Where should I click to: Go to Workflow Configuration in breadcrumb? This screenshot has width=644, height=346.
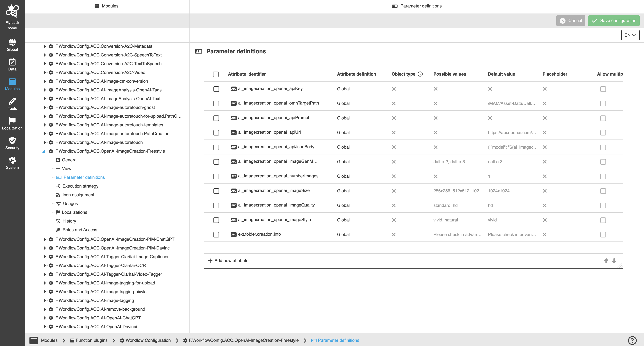(x=148, y=340)
